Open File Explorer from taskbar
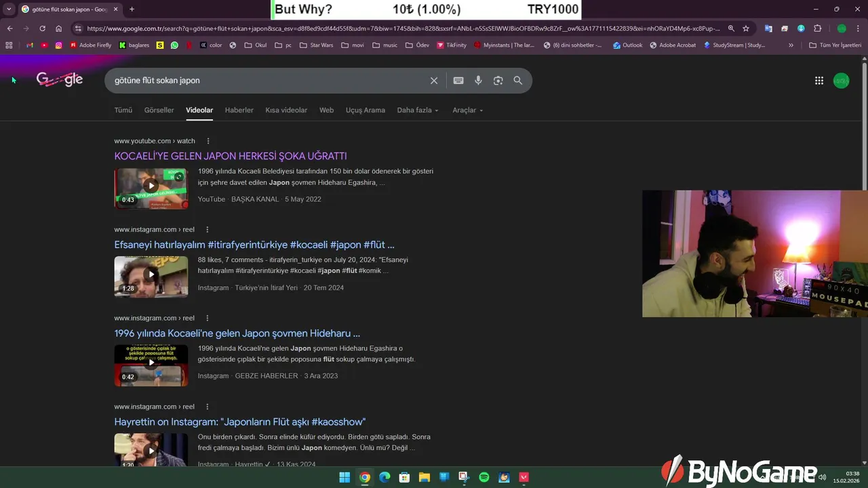Screen dimensions: 868x488 point(425,477)
